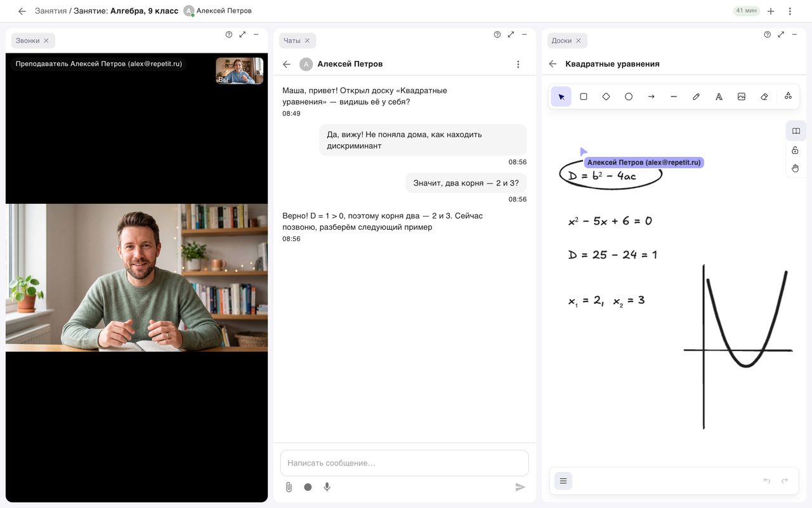Close the Доски tab
Viewport: 812px width, 508px height.
[579, 41]
